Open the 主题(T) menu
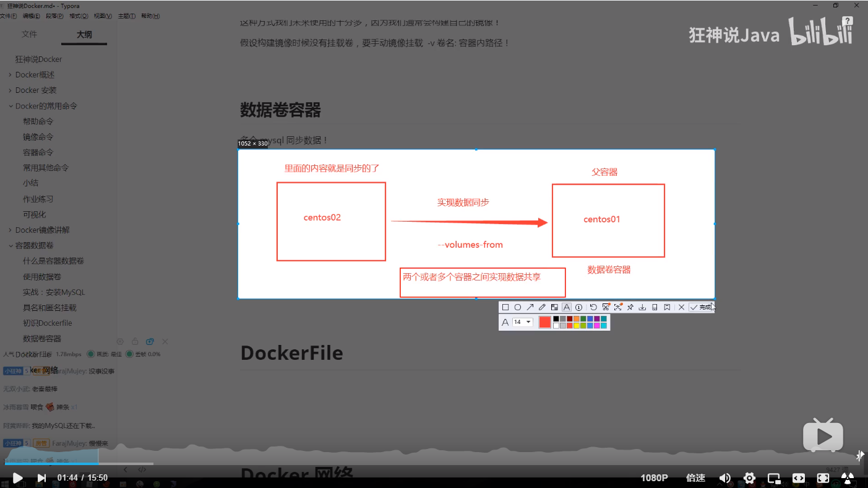The height and width of the screenshot is (488, 868). 127,16
